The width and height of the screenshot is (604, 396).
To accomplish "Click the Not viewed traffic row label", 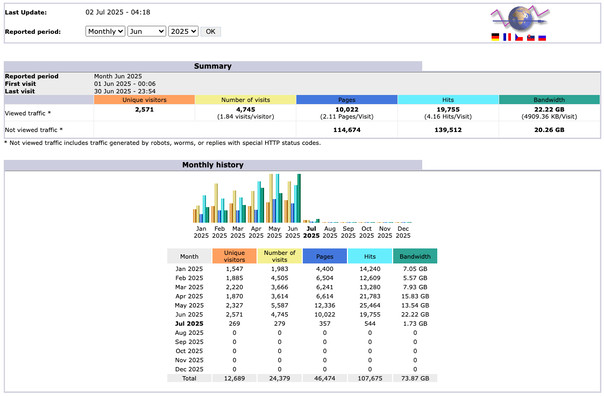I will tap(34, 130).
